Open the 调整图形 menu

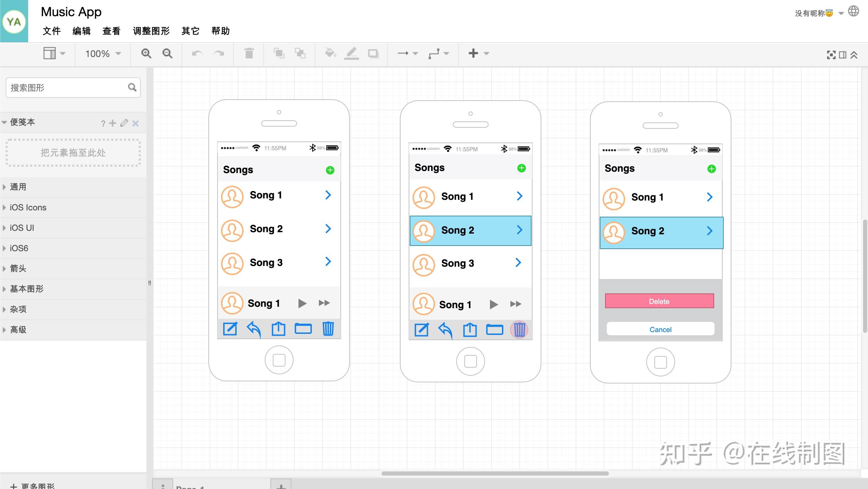pyautogui.click(x=151, y=31)
